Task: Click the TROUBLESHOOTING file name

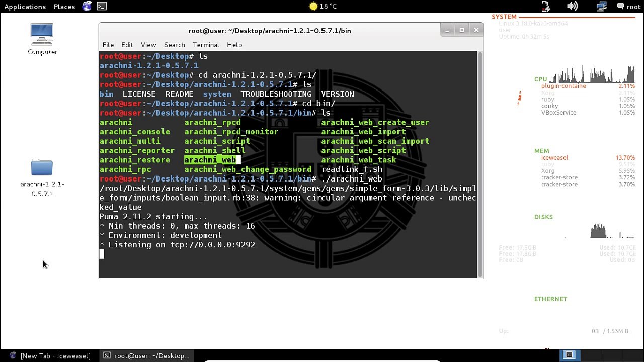Action: (276, 94)
